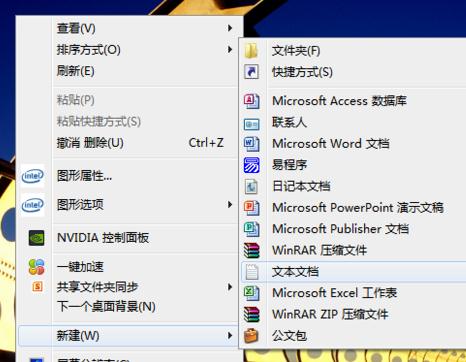Select 图形选项 menu entry
466x362 pixels.
(129, 205)
